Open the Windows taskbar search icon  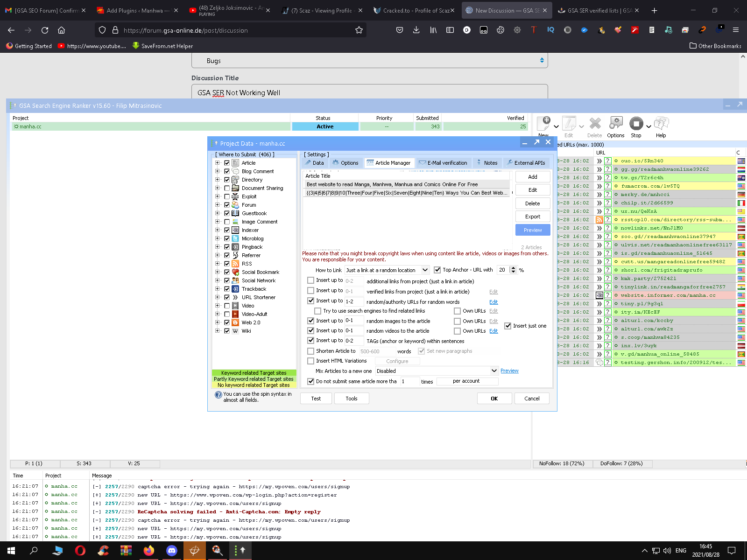[x=34, y=551]
